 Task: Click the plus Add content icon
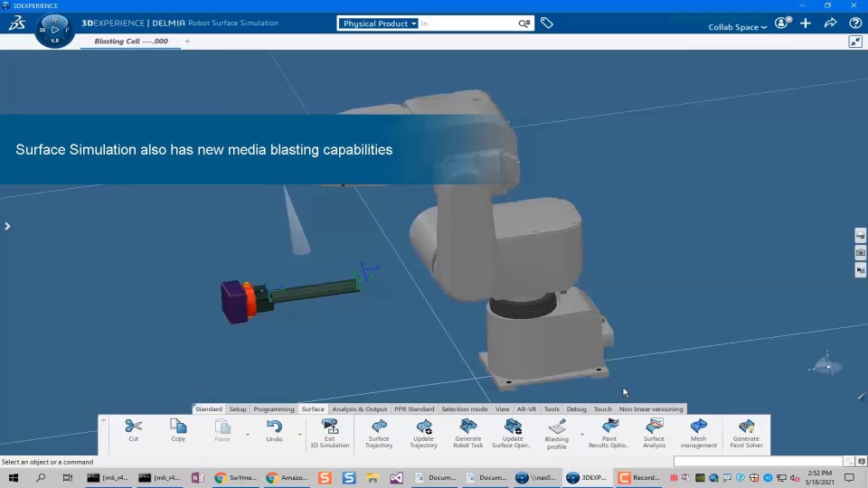(x=806, y=23)
